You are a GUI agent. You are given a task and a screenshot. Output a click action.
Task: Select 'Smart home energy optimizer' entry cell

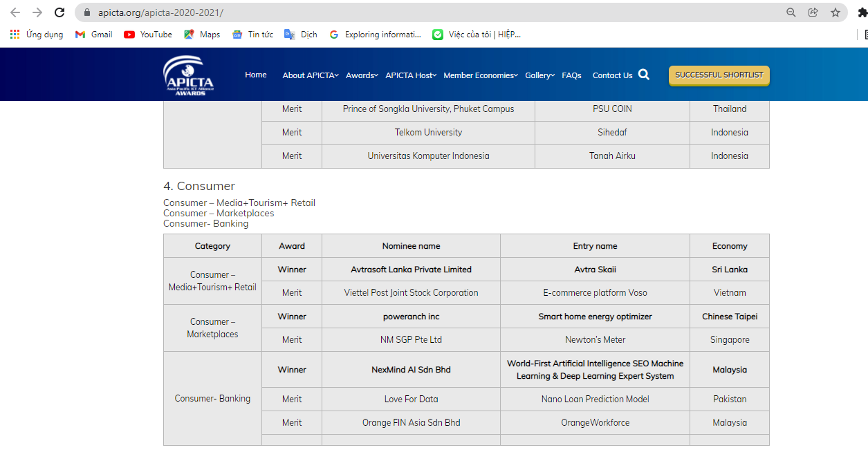[x=595, y=317]
